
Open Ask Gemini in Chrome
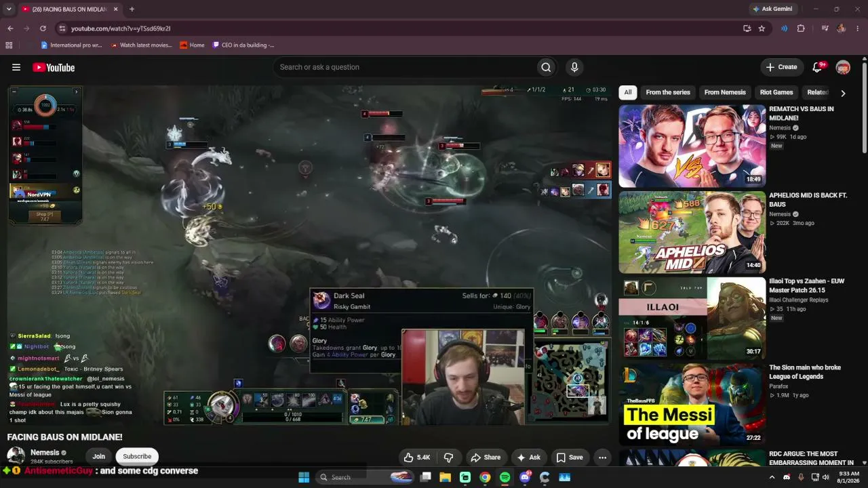[x=772, y=9]
